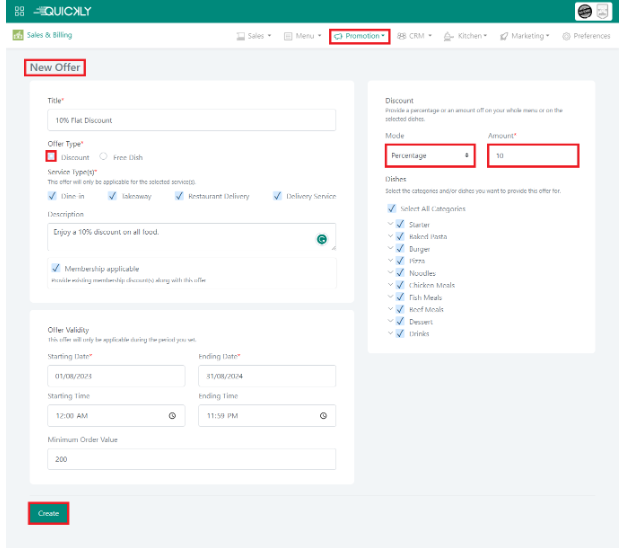Open the Kitchen menu
The height and width of the screenshot is (548, 621).
[x=465, y=36]
